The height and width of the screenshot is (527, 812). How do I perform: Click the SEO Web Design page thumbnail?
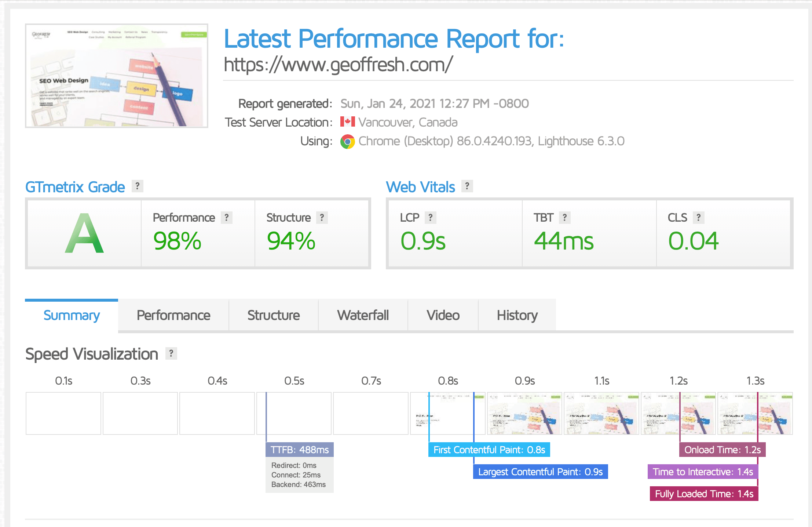point(116,75)
